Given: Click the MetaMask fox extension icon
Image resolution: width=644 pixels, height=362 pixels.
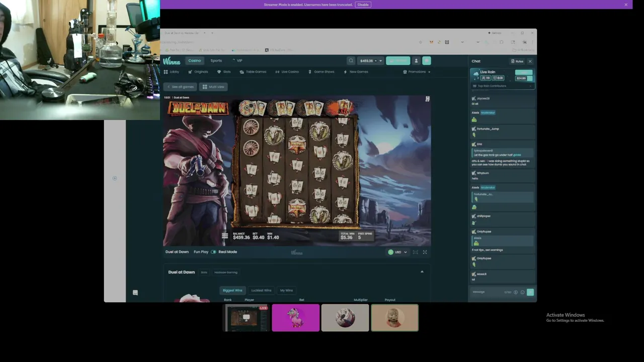Looking at the screenshot, I should [x=431, y=42].
